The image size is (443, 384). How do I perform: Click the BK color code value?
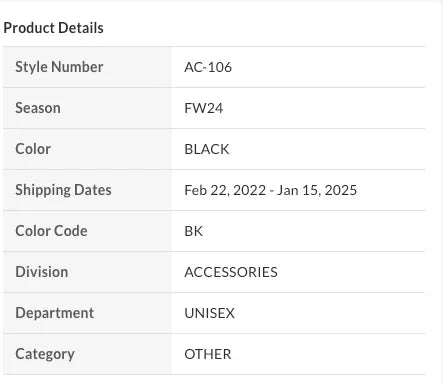[194, 231]
